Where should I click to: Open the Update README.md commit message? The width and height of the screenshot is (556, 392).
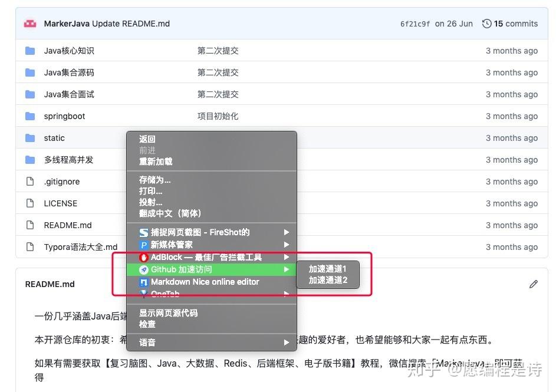(x=131, y=24)
